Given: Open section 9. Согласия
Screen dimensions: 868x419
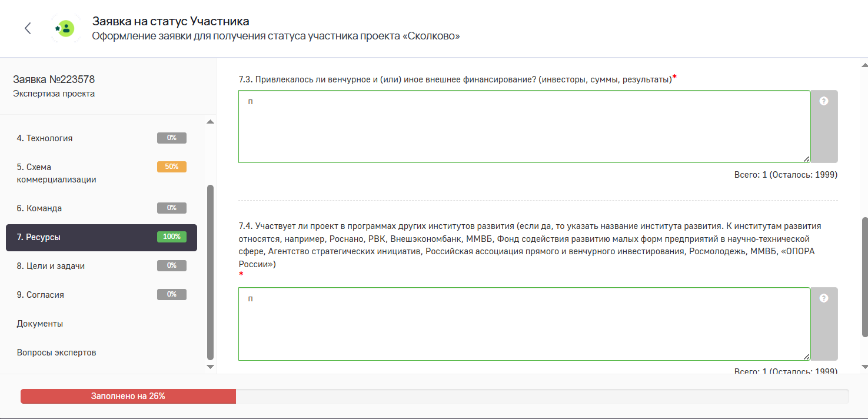Looking at the screenshot, I should click(101, 295).
